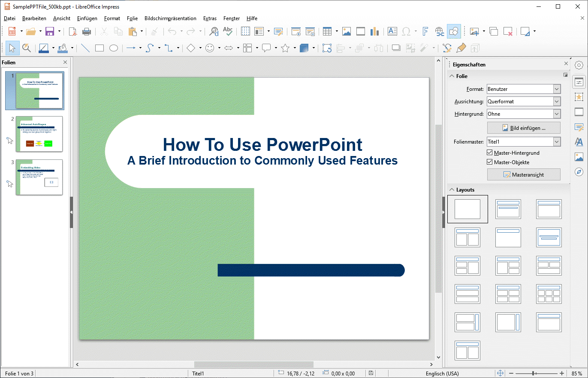Click the Bild einfügen button
Screen dimensions: 588x378
(524, 128)
